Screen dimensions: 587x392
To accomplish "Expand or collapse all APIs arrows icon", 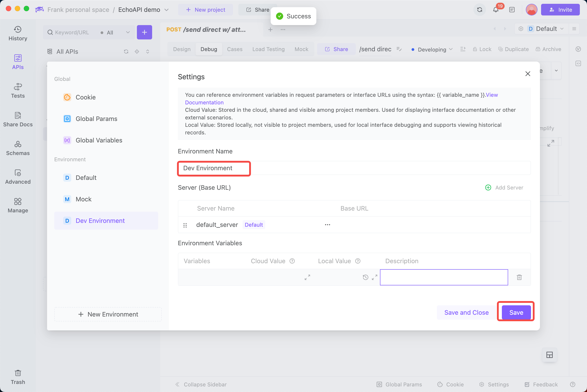I will (147, 52).
